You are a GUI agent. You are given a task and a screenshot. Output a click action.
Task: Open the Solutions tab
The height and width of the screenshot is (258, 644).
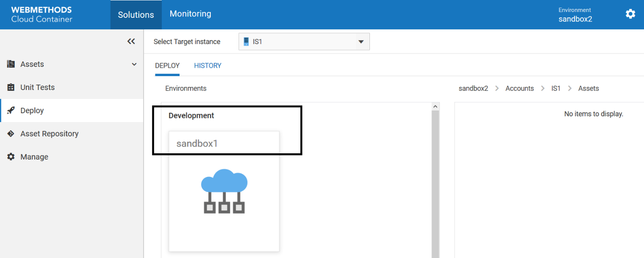pos(136,15)
